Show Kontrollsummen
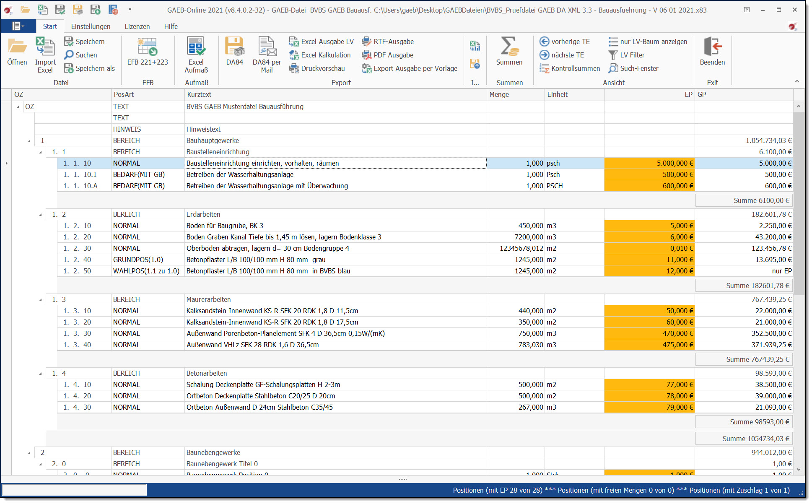The width and height of the screenshot is (812, 504). 570,68
